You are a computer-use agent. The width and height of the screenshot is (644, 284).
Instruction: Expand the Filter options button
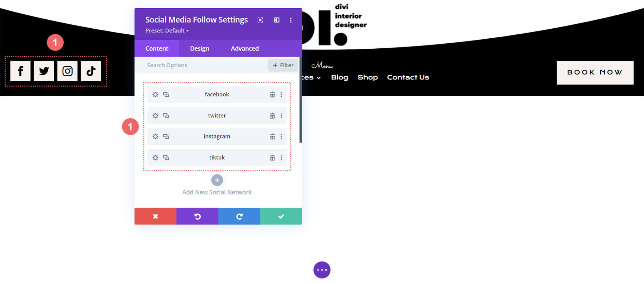pyautogui.click(x=283, y=65)
